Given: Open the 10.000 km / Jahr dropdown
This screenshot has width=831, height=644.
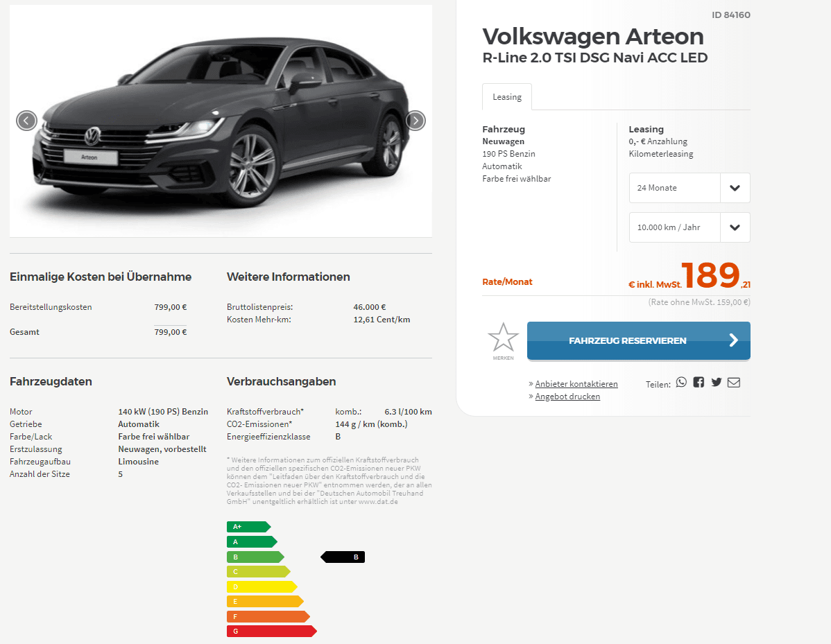Looking at the screenshot, I should [x=689, y=227].
